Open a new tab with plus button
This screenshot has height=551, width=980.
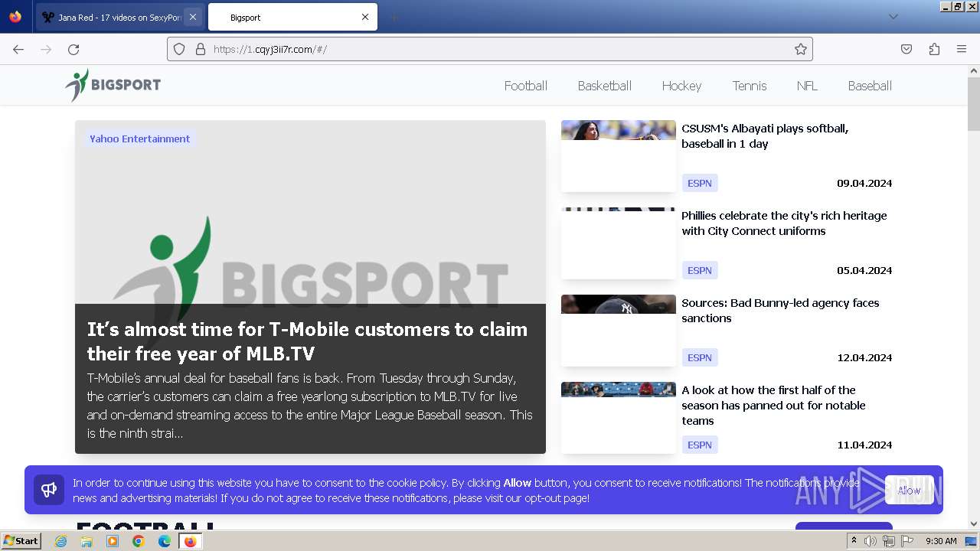(394, 17)
